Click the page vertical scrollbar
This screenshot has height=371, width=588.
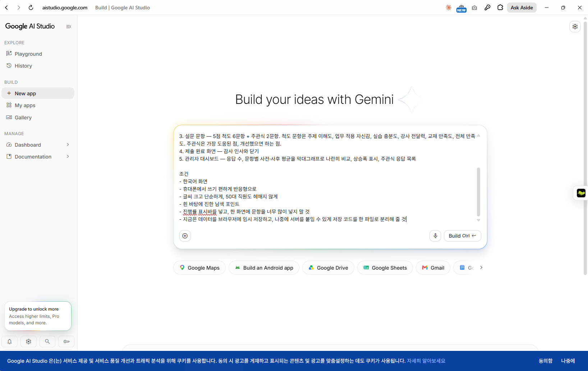(585, 147)
